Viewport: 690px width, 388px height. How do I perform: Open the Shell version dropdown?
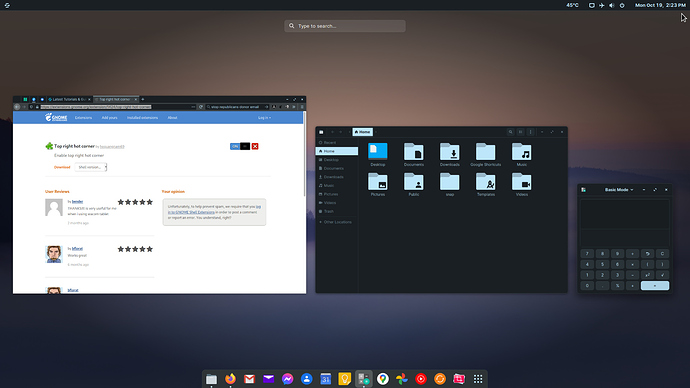click(91, 167)
